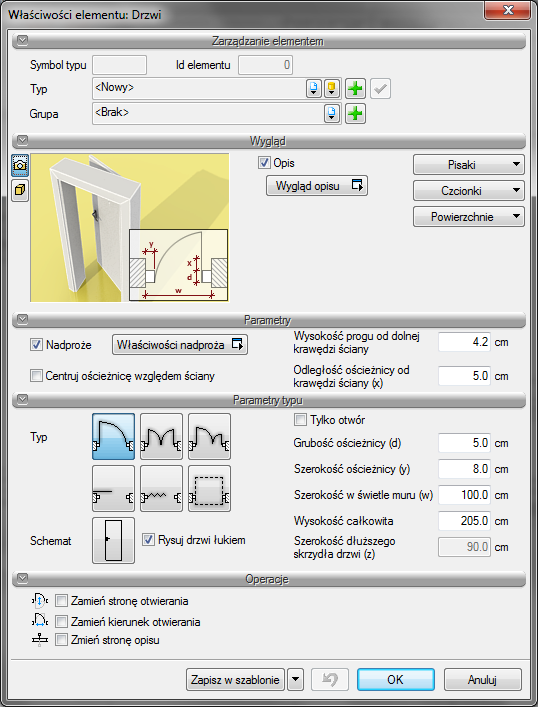Choose the folding accordion door type icon
Image resolution: width=538 pixels, height=707 pixels.
[161, 489]
